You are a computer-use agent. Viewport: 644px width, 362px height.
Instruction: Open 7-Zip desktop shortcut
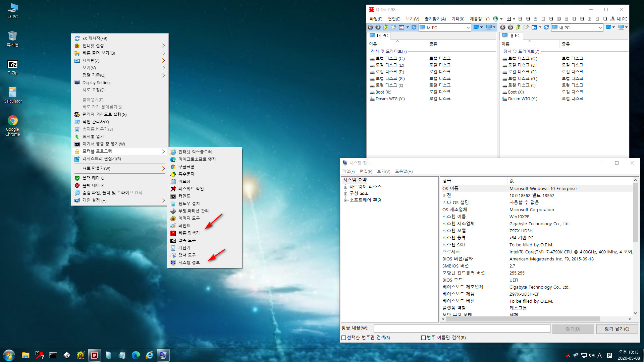pyautogui.click(x=12, y=67)
